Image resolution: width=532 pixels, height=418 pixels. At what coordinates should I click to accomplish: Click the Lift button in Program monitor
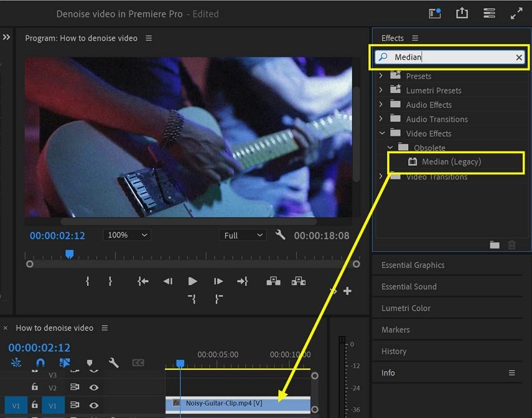click(x=273, y=282)
